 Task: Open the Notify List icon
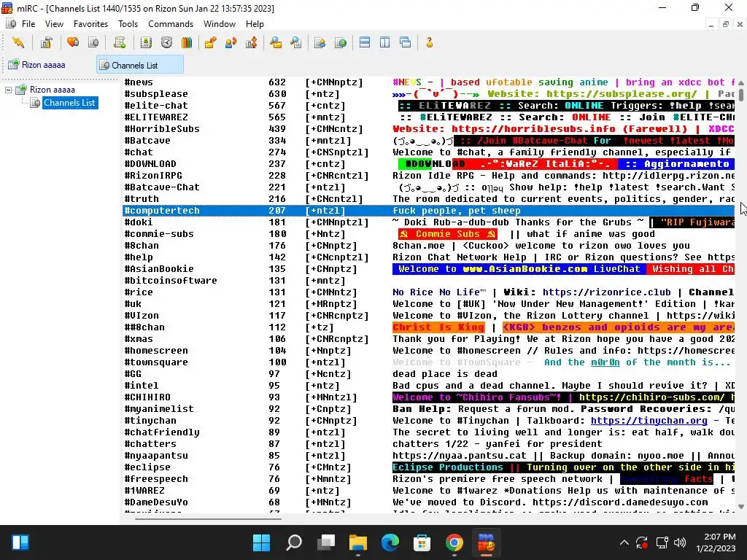[x=320, y=43]
